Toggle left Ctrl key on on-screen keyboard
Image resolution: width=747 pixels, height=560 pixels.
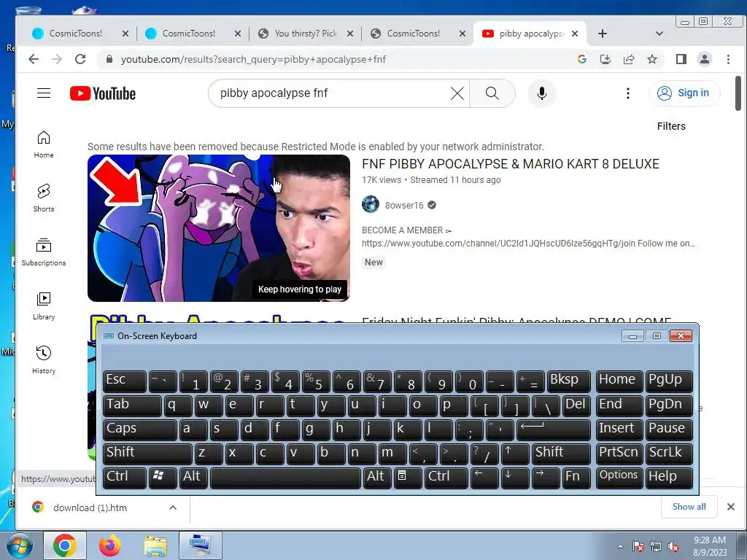124,477
